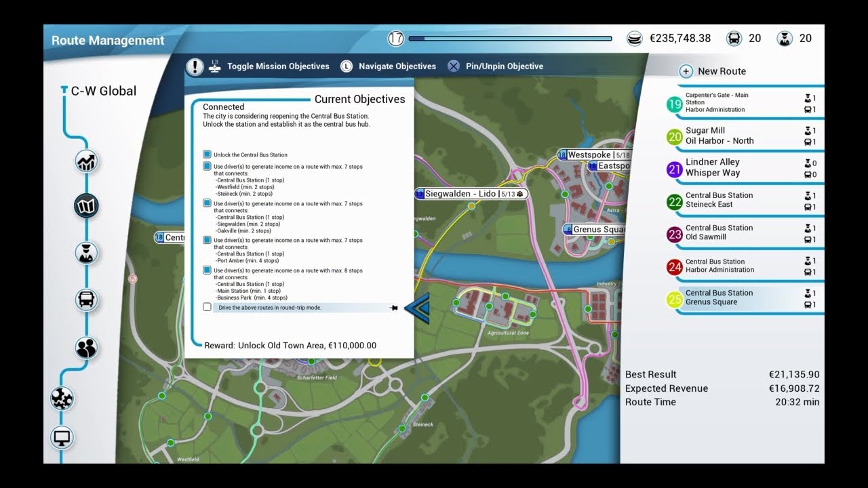Open the drivers sidebar icon

tap(87, 253)
